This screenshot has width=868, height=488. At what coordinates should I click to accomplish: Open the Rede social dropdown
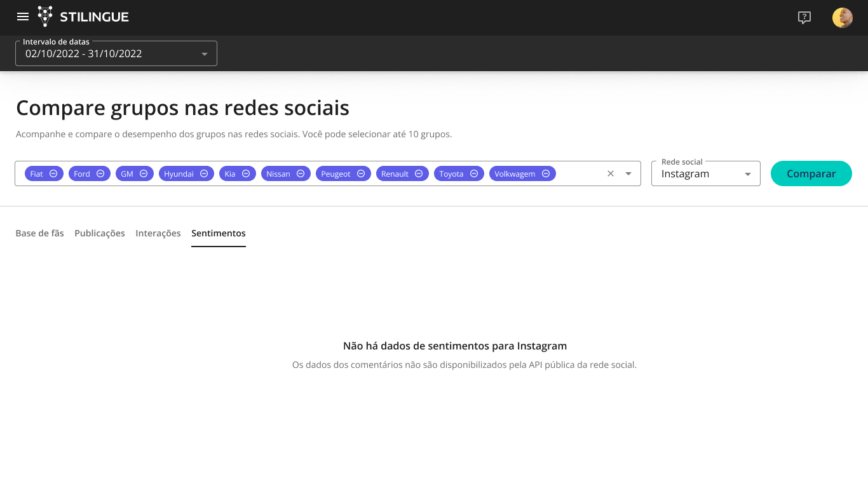pos(705,173)
